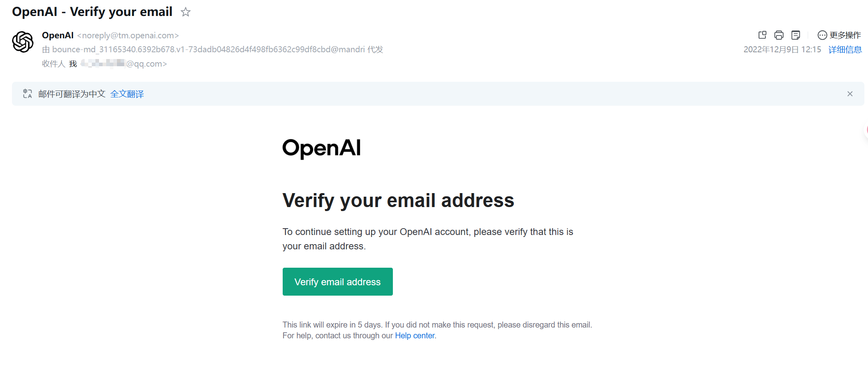The width and height of the screenshot is (868, 383).
Task: Dismiss the translation banner
Action: (850, 94)
